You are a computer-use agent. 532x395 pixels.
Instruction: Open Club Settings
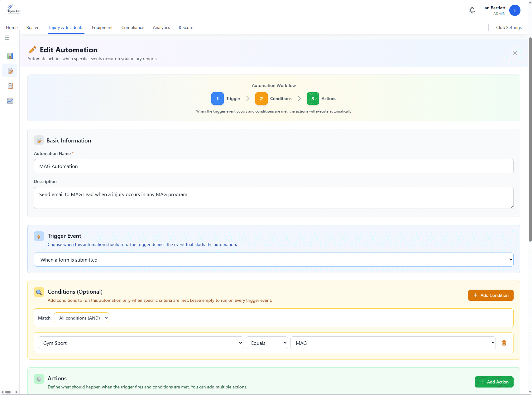coord(509,27)
